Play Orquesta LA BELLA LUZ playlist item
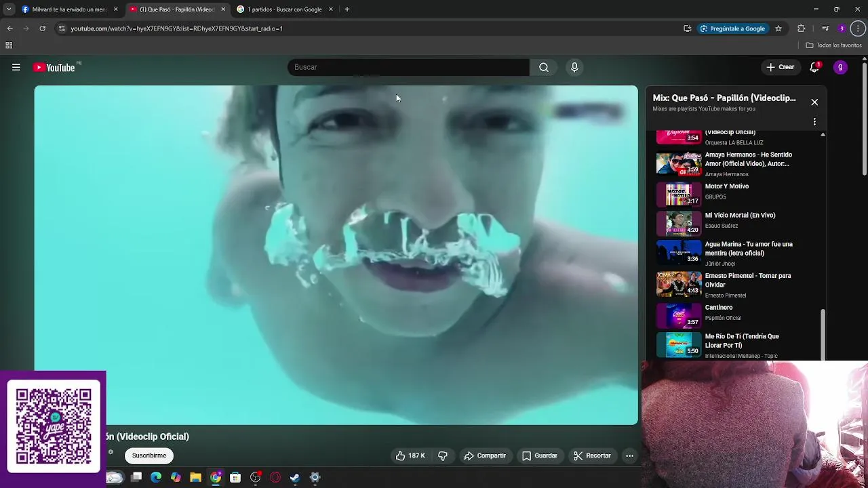This screenshot has height=488, width=868. [736, 138]
